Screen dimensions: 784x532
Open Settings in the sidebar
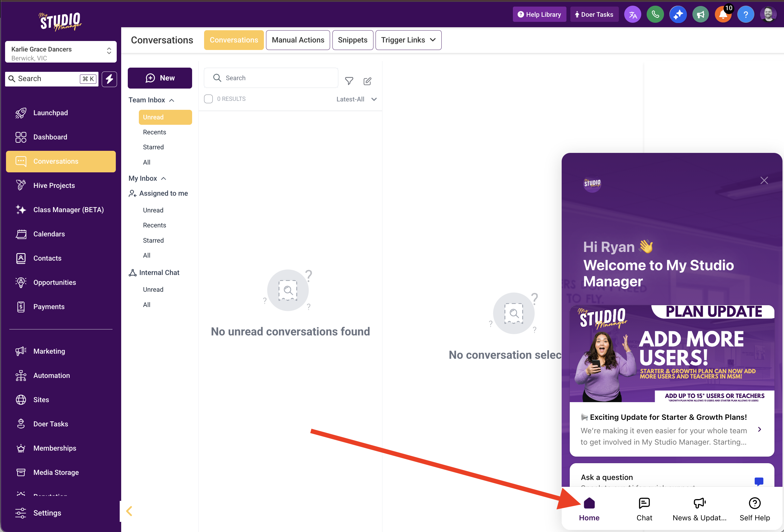(x=61, y=513)
